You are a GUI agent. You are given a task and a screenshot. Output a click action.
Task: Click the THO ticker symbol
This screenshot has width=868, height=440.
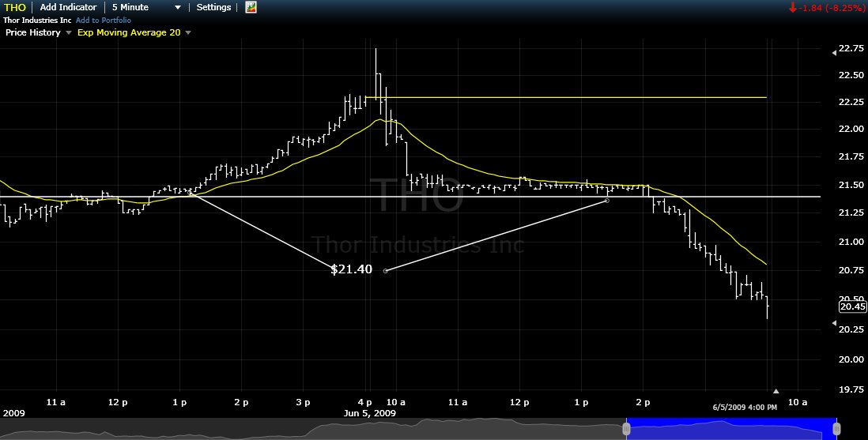15,7
